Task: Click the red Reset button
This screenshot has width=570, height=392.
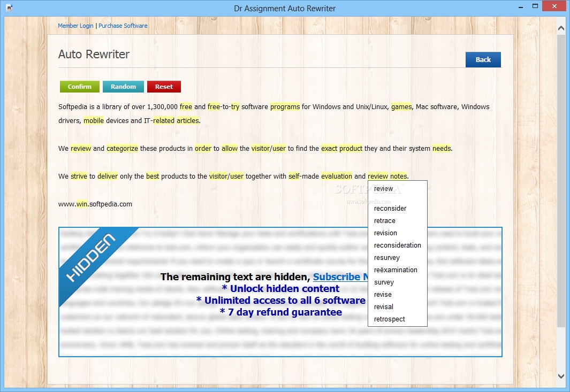Action: (x=164, y=87)
